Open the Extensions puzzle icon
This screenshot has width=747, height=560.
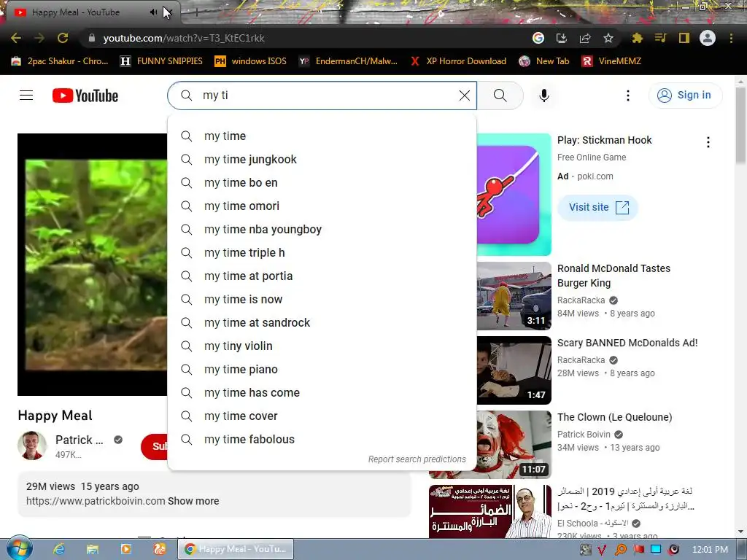point(637,38)
